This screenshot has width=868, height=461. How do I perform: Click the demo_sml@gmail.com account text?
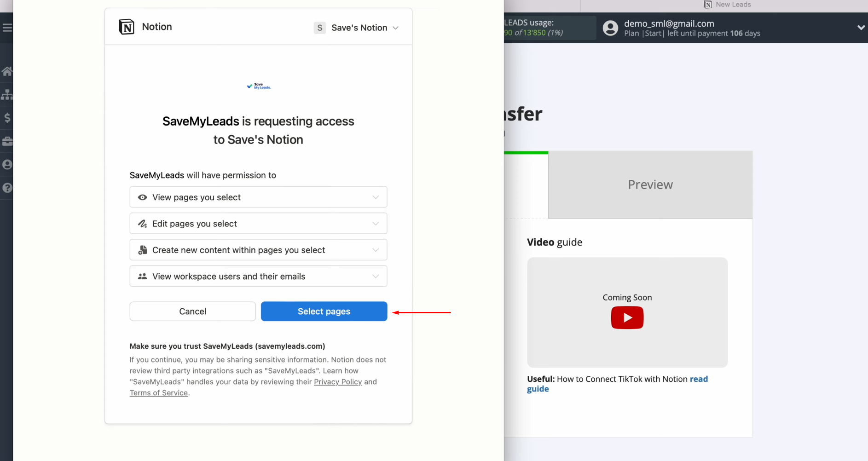[x=669, y=23]
